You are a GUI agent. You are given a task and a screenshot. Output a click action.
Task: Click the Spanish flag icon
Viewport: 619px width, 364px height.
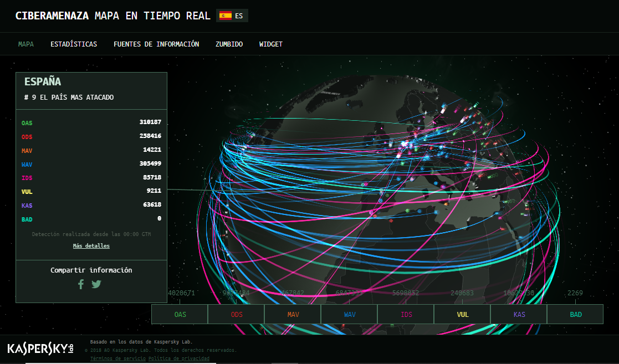pyautogui.click(x=226, y=16)
